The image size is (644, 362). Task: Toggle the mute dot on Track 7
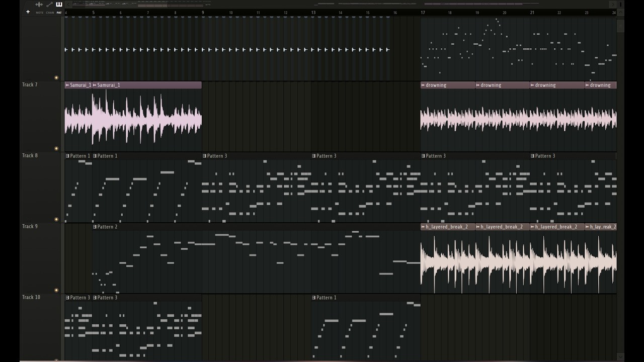click(56, 149)
